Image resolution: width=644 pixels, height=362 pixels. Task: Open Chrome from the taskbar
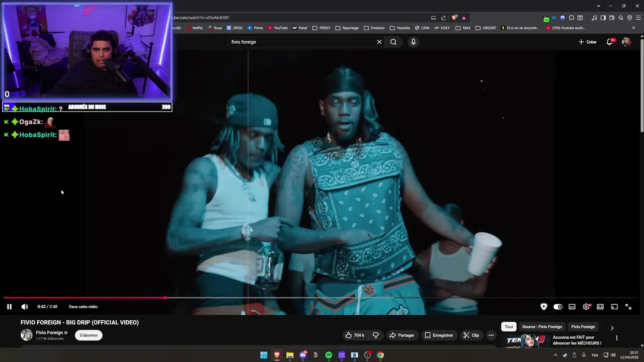coord(380,355)
